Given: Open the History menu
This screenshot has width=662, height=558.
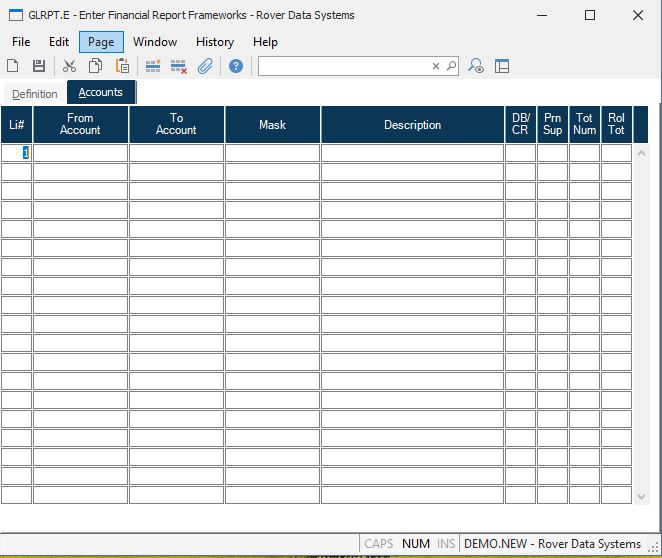Looking at the screenshot, I should pyautogui.click(x=214, y=42).
